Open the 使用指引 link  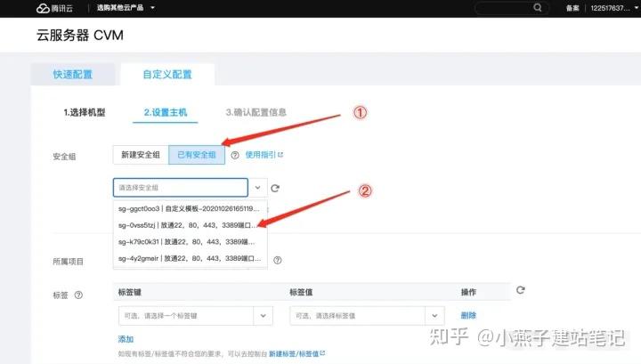[264, 155]
